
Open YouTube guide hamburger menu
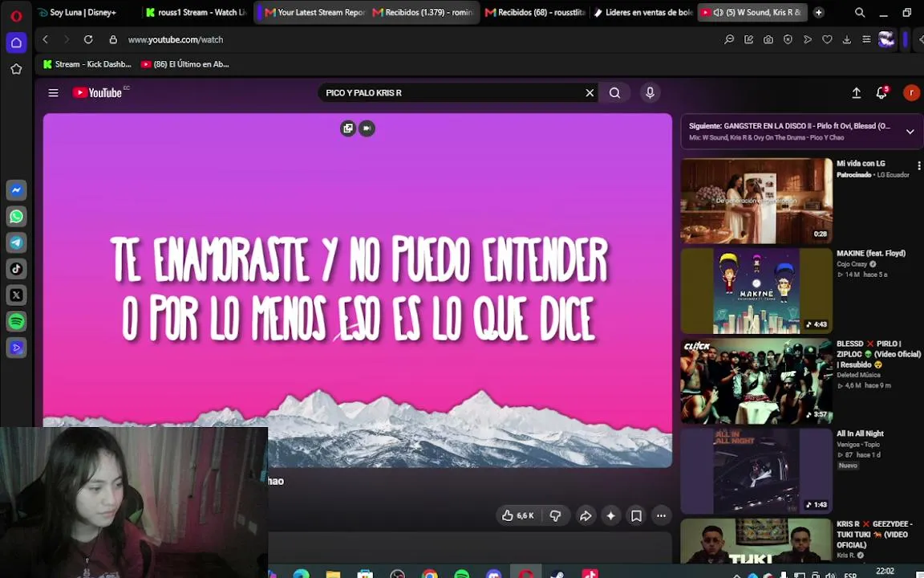(x=53, y=92)
